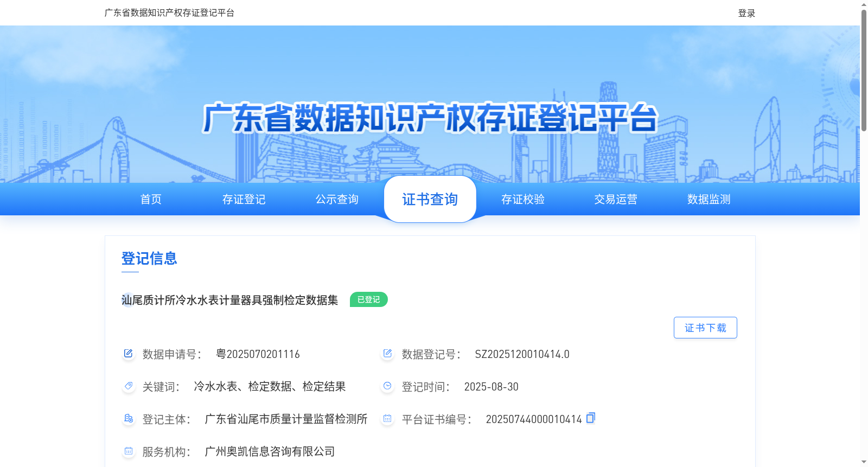Click the edit icon beside 数据登记号

[387, 354]
